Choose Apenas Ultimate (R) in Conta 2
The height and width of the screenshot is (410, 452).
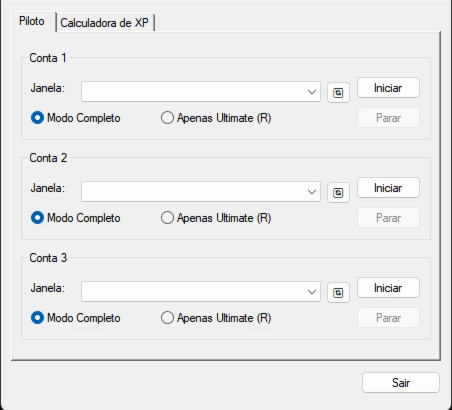pos(216,218)
